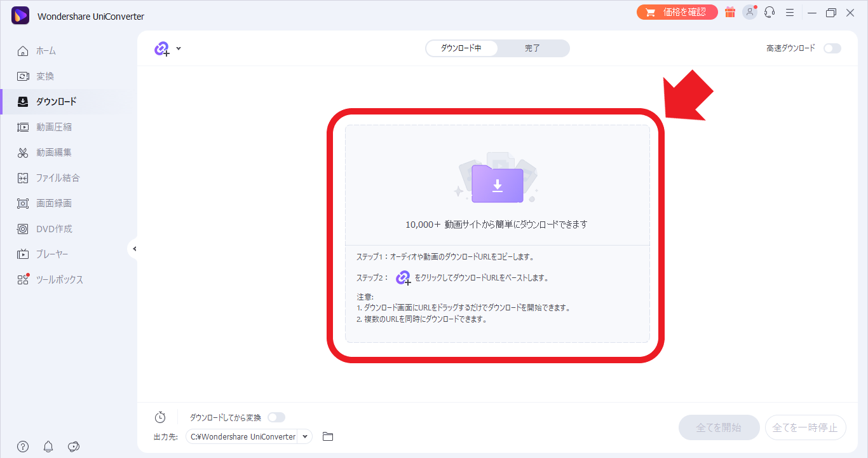
Task: Click the Wondershare UniConverter logo icon
Action: pos(20,15)
